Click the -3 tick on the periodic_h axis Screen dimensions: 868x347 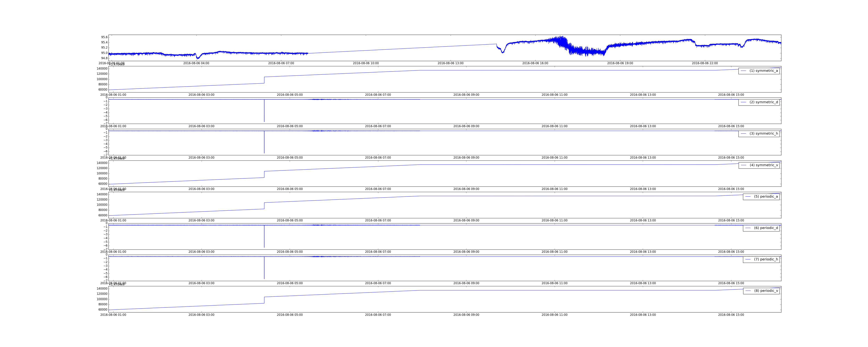pos(106,266)
